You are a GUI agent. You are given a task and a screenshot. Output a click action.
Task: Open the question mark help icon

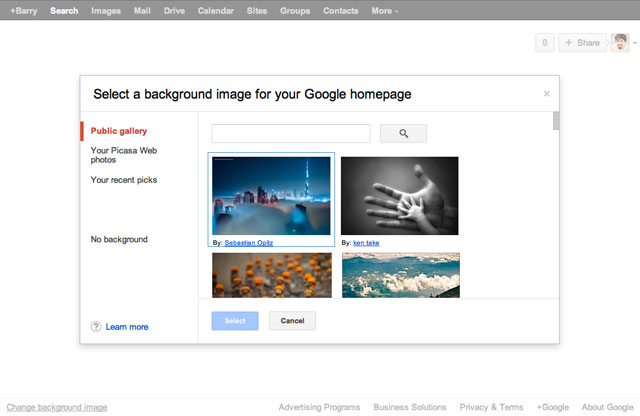(x=96, y=327)
